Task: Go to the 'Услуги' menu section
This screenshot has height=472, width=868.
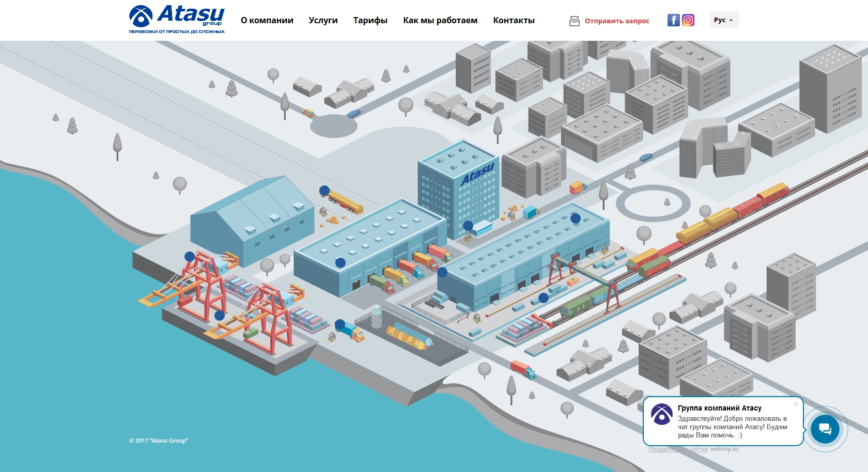Action: click(323, 21)
